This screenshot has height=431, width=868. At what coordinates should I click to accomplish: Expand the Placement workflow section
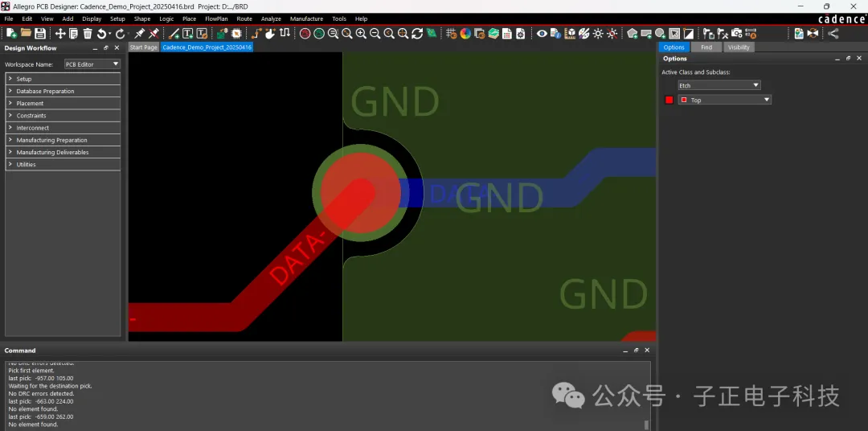63,103
